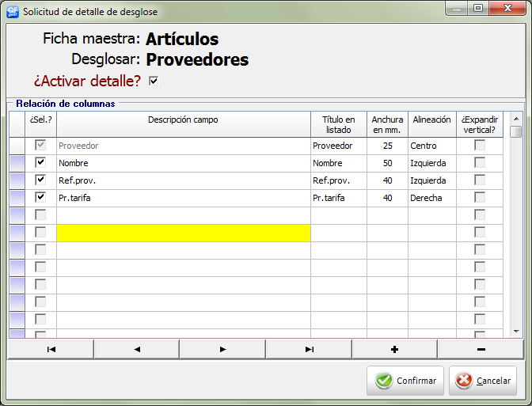Close the Solicitud de detalle de desglose window
532x406 pixels.
pos(507,8)
